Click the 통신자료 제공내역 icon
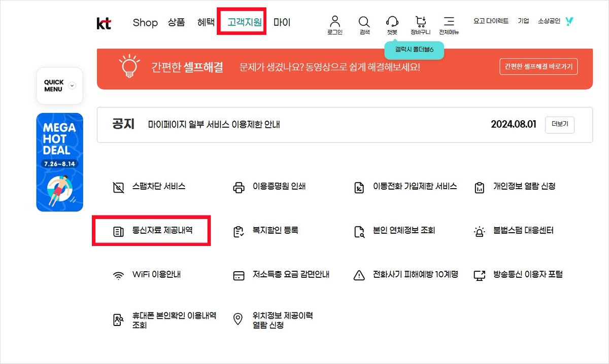The height and width of the screenshot is (364, 609). (118, 232)
